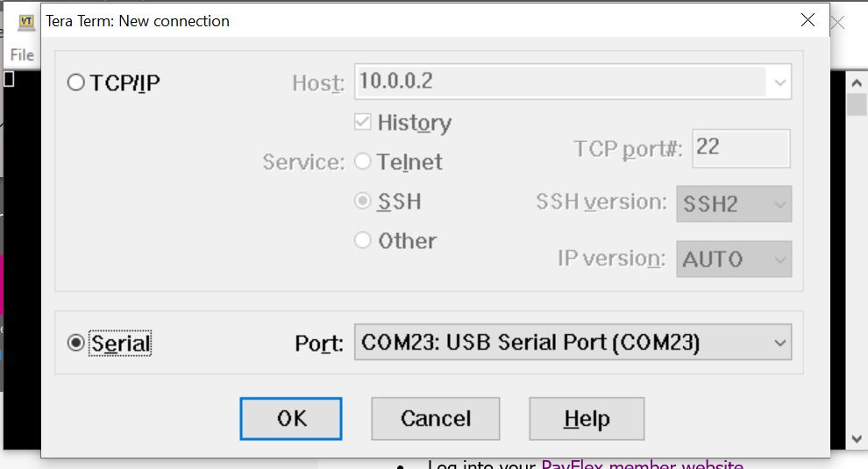Image resolution: width=868 pixels, height=469 pixels.
Task: Open the IP version AUTO dropdown
Action: (734, 259)
